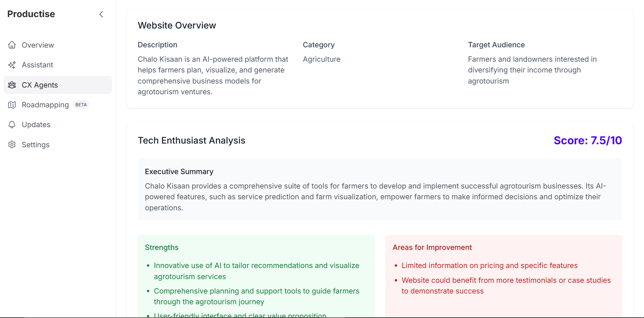Click the Website Overview heading
This screenshot has width=644, height=318.
(x=177, y=25)
